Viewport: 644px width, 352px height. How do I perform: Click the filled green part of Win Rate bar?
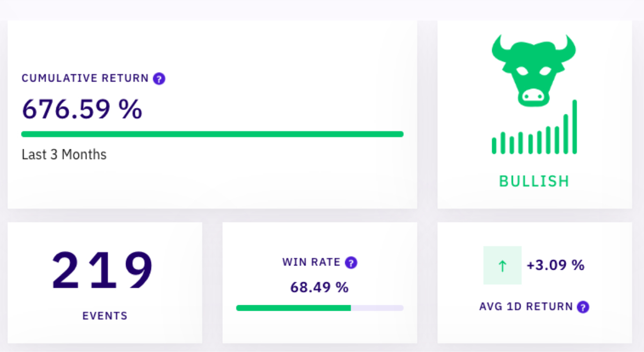293,308
